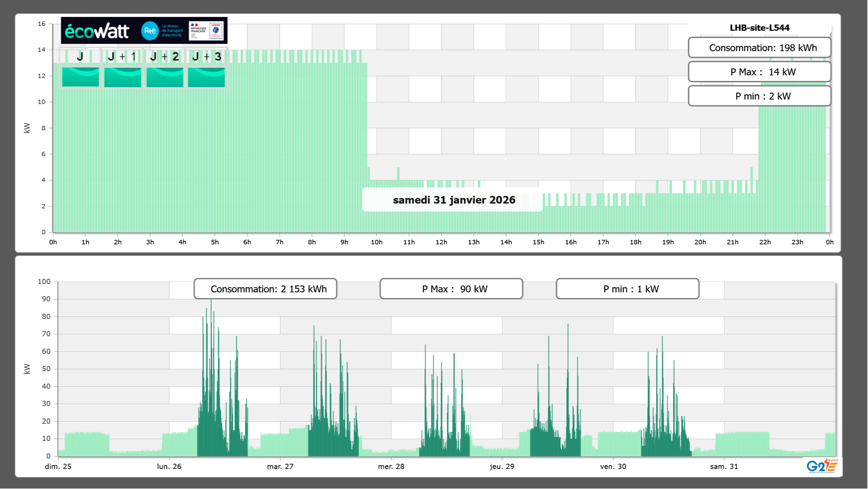868x489 pixels.
Task: Click the sam. 31 axis label
Action: click(x=724, y=466)
